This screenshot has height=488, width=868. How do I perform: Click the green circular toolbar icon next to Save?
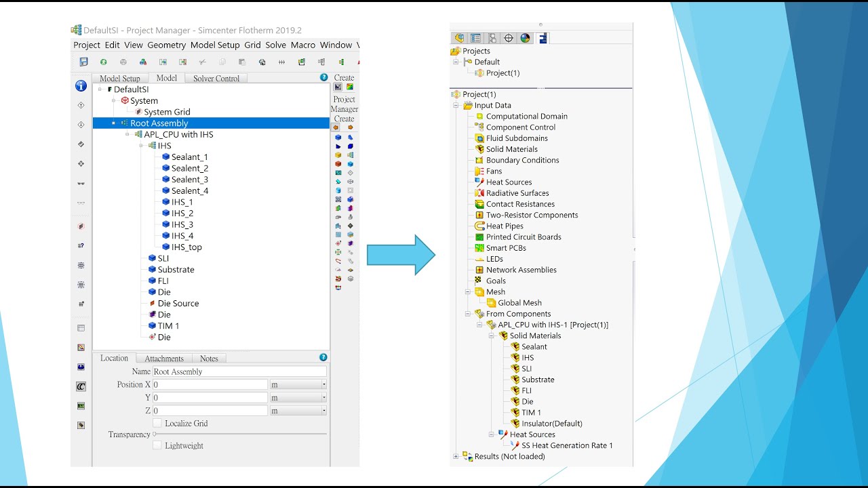tap(103, 62)
